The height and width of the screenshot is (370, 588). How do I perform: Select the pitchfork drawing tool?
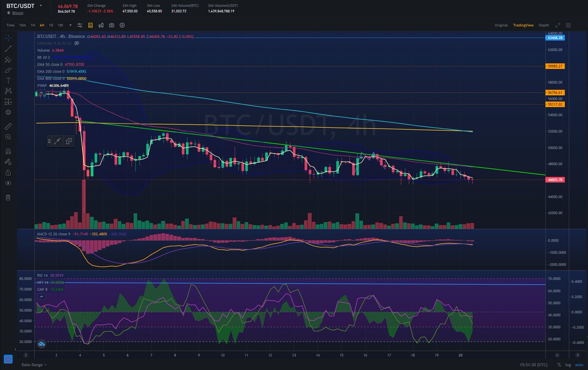(8, 59)
